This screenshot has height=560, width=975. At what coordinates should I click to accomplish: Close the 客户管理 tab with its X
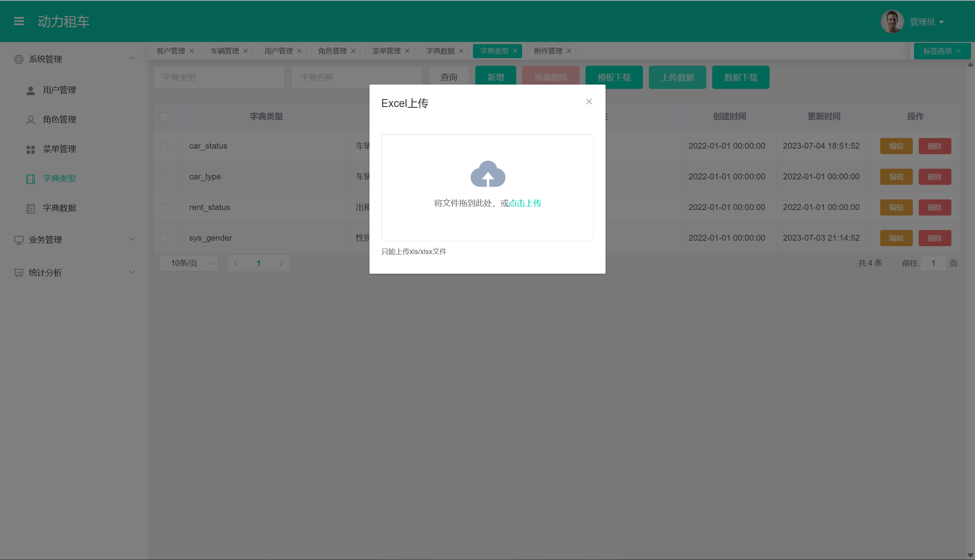(x=192, y=51)
